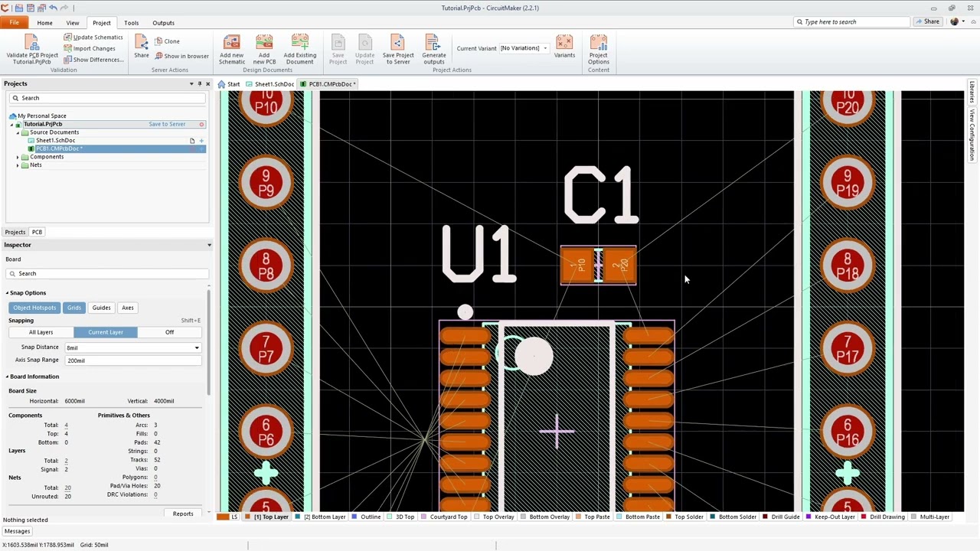
Task: Open Messages panel at bottom
Action: (17, 531)
